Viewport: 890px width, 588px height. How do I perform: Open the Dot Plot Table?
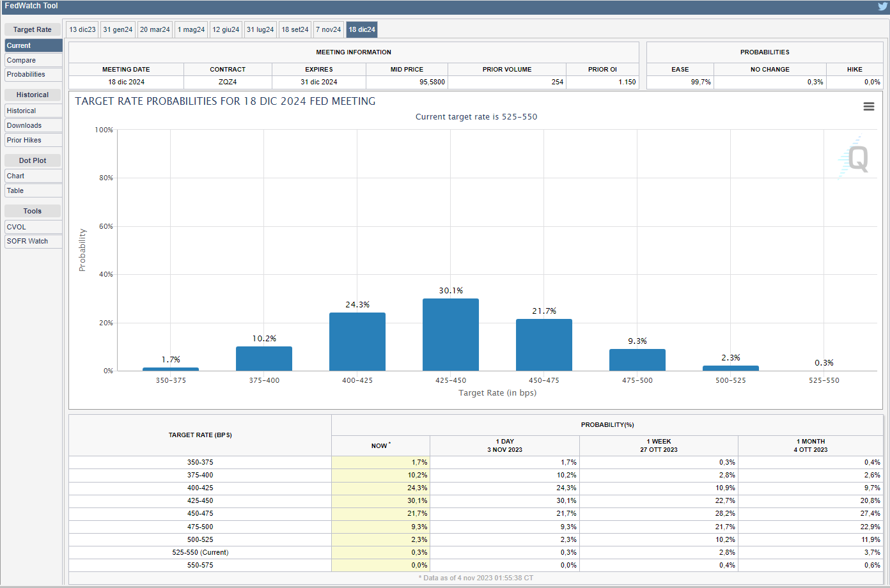[33, 190]
